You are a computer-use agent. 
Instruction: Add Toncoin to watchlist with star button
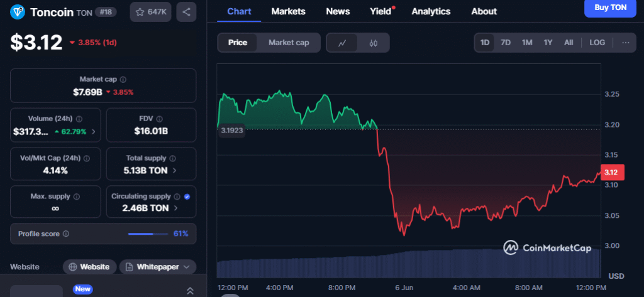coord(150,12)
